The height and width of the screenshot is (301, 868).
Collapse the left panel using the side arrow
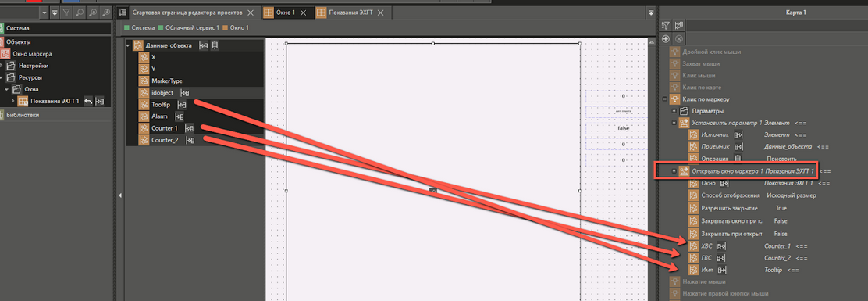120,195
